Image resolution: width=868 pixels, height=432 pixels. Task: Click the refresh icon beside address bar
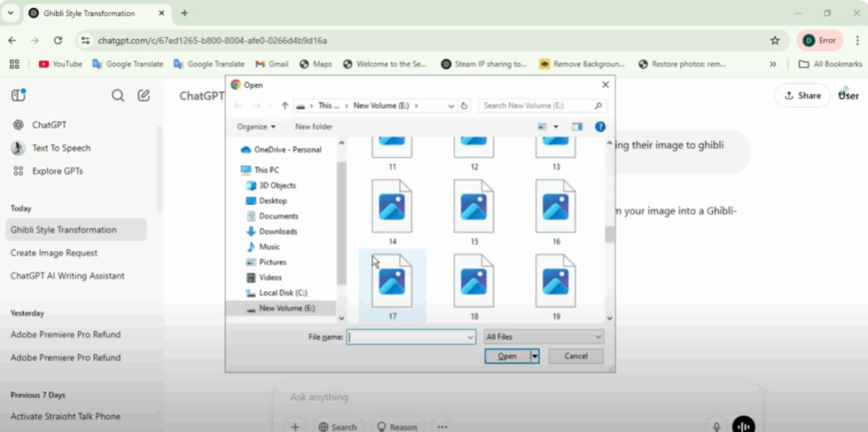pyautogui.click(x=464, y=106)
